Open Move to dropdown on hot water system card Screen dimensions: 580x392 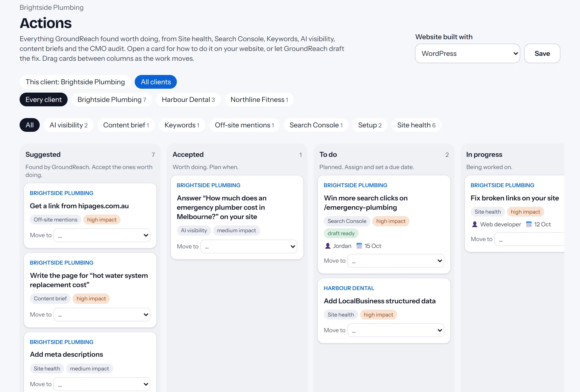[x=102, y=315]
